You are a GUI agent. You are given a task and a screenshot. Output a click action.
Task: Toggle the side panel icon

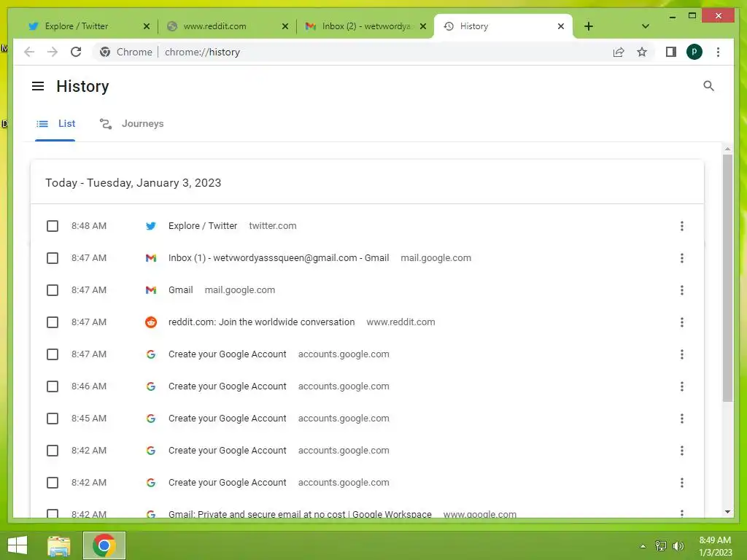pos(671,52)
